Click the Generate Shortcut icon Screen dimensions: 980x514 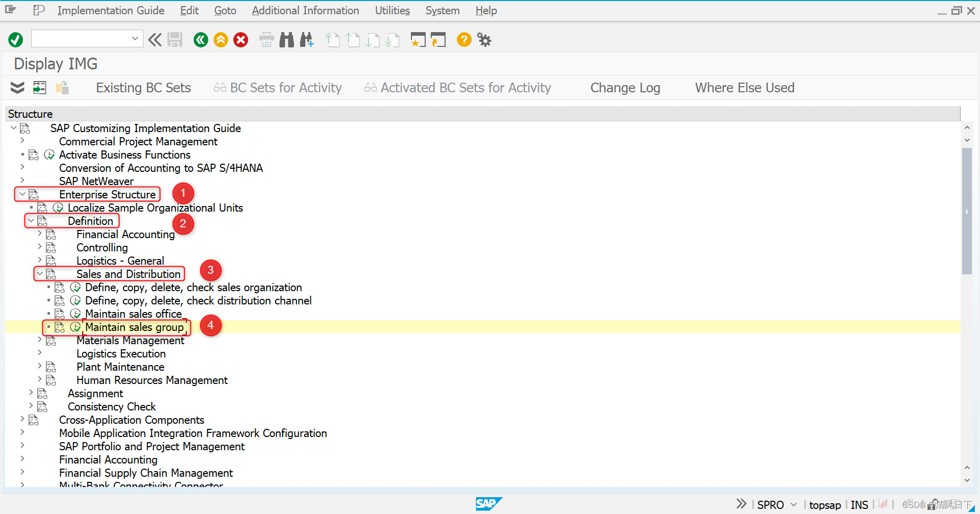[x=438, y=40]
